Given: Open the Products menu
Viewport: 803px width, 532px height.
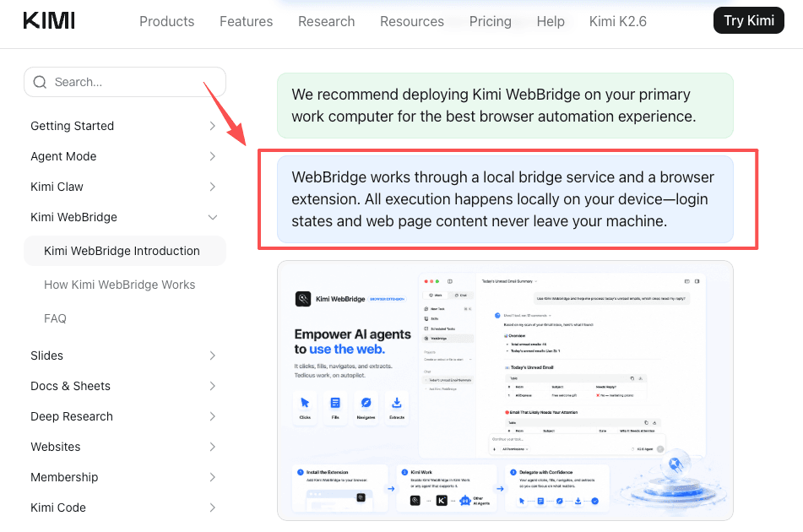Looking at the screenshot, I should pyautogui.click(x=167, y=21).
